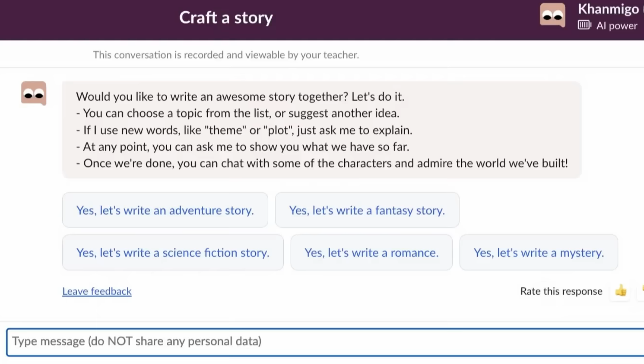Choose "Yes, let's write a fantasy story."
Image resolution: width=644 pixels, height=364 pixels.
pyautogui.click(x=367, y=210)
